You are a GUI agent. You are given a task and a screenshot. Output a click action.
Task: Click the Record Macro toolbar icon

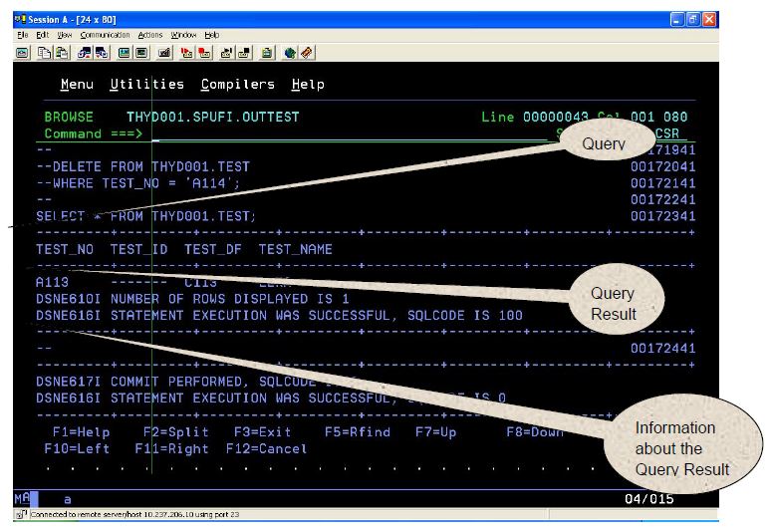186,53
